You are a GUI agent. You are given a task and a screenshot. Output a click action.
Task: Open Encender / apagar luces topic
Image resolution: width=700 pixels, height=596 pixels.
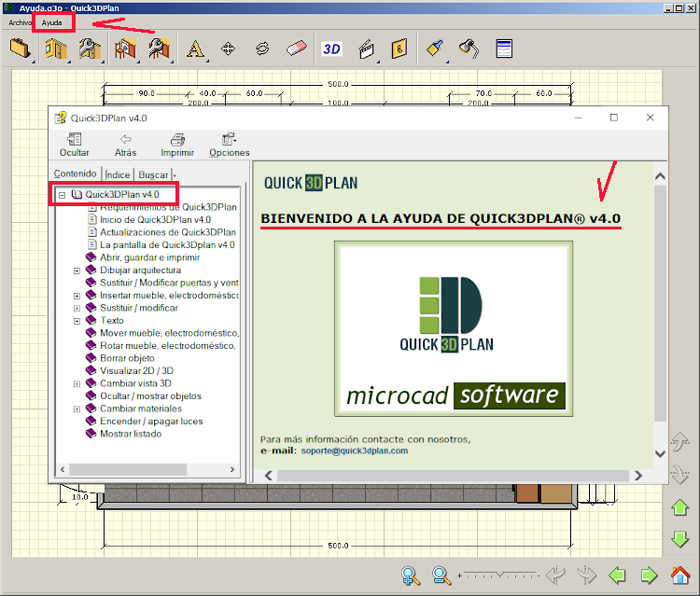pyautogui.click(x=151, y=422)
